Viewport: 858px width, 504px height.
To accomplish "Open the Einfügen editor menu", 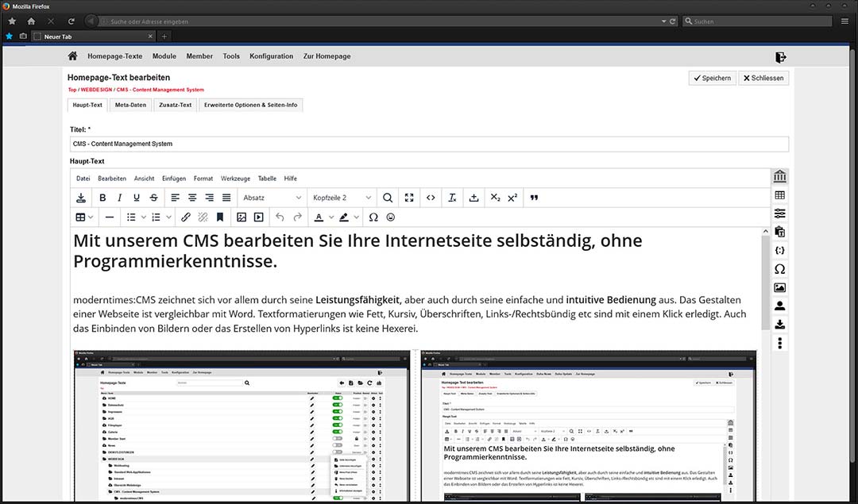I will click(x=174, y=179).
